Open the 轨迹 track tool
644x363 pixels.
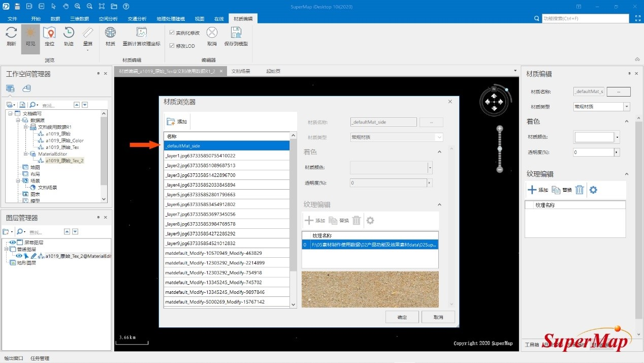click(x=69, y=33)
